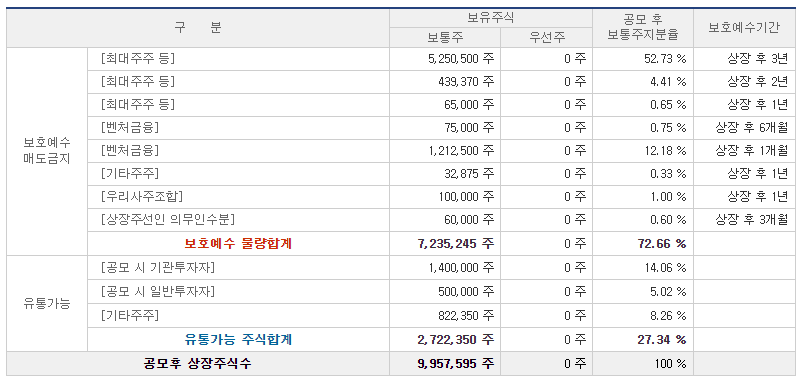The height and width of the screenshot is (380, 800).
Task: Select the red 보호예수 물량합계 label
Action: click(238, 243)
